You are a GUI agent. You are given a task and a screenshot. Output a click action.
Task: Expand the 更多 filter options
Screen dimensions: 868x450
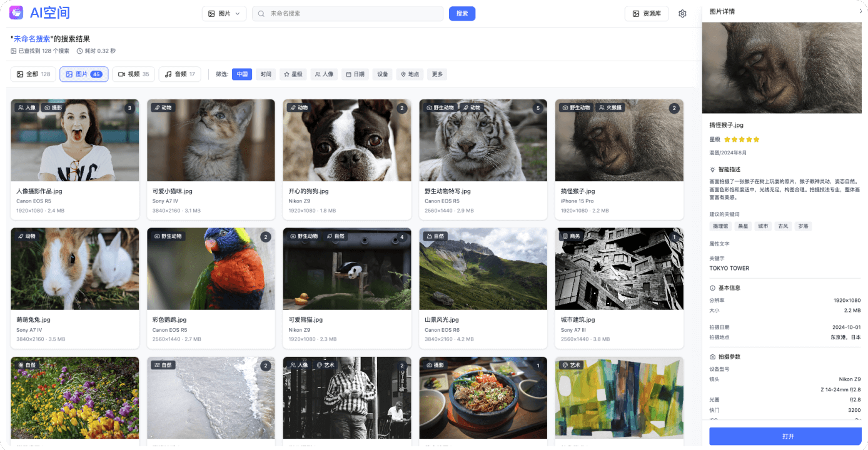[x=437, y=74]
